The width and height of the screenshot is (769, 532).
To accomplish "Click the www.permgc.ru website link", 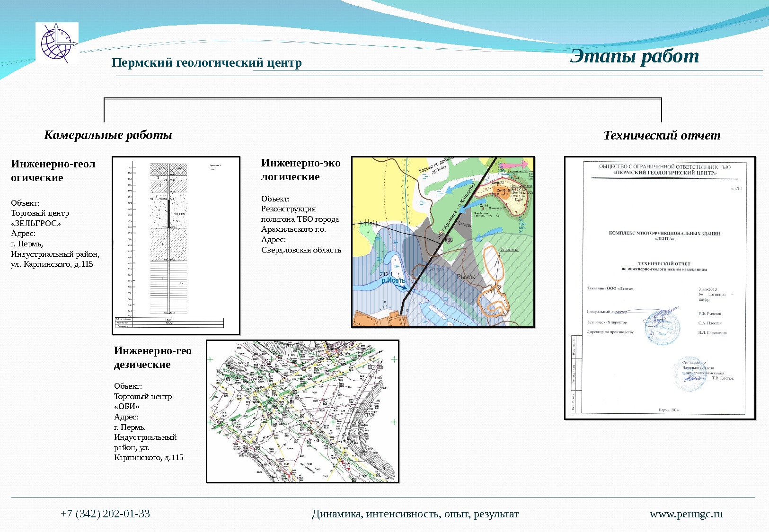I will click(686, 514).
